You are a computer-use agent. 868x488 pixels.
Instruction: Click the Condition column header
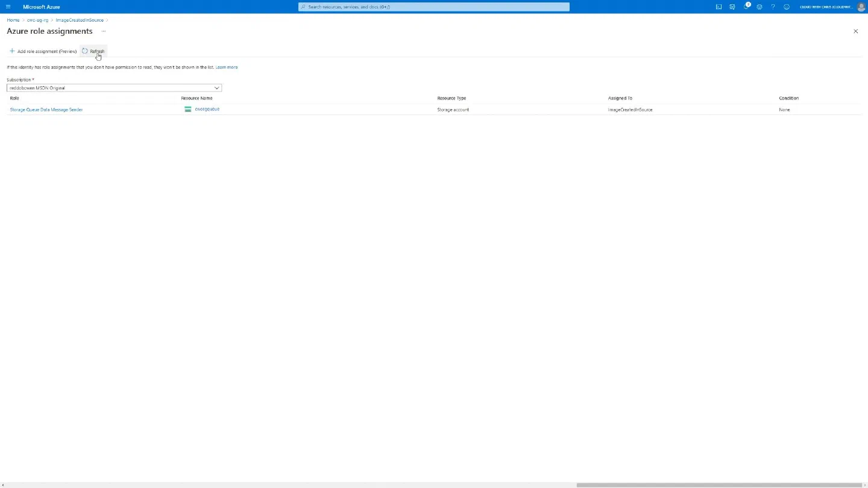[x=788, y=98]
